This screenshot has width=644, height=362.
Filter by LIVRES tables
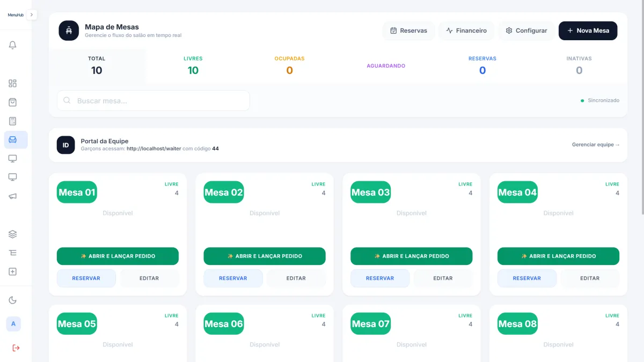coord(193,66)
